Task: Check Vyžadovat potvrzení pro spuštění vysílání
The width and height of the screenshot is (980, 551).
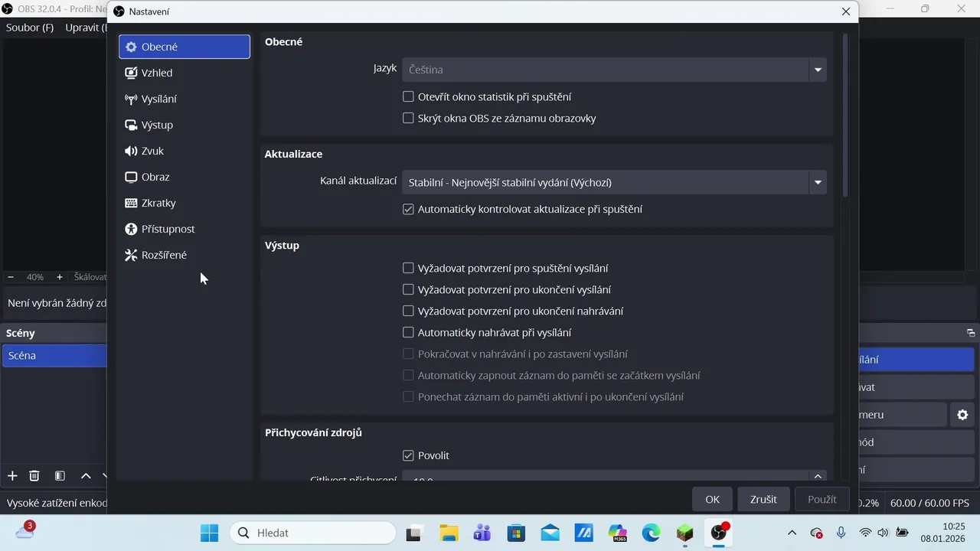Action: (x=408, y=269)
